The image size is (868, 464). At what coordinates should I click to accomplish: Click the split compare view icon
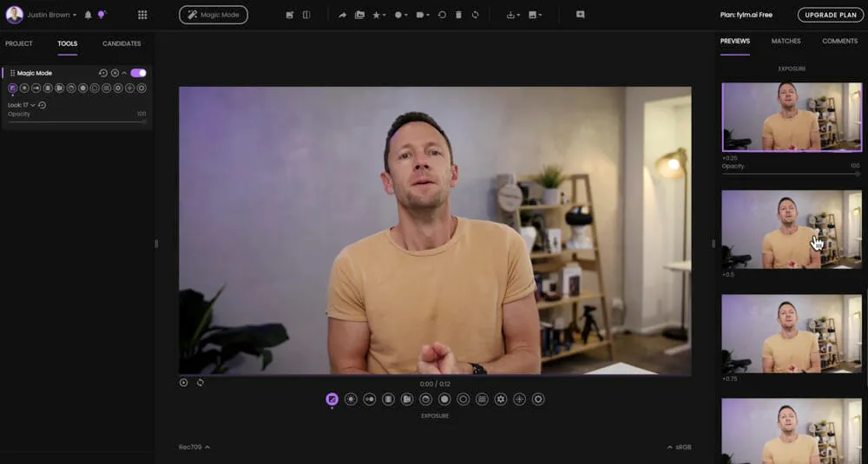coord(306,15)
